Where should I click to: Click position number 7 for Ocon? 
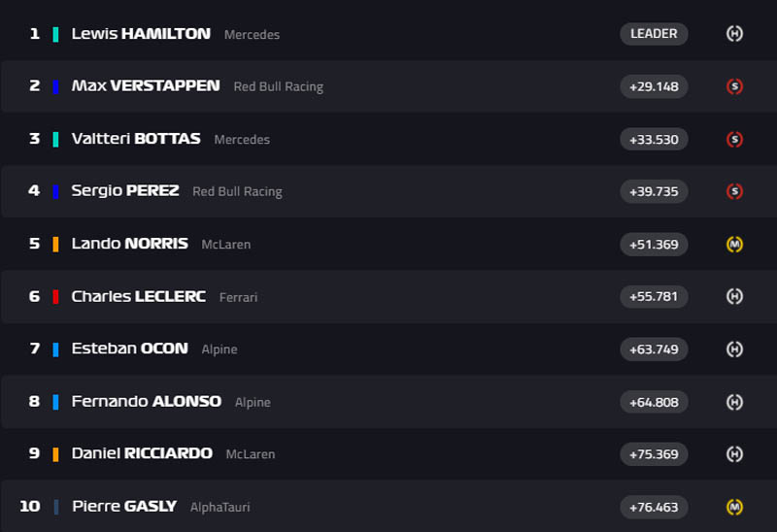pyautogui.click(x=35, y=349)
